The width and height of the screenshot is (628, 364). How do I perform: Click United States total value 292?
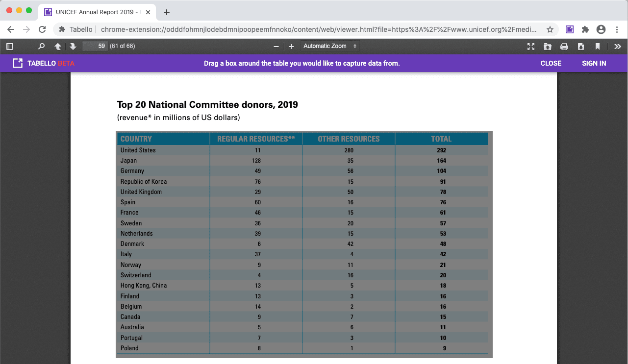click(x=442, y=150)
